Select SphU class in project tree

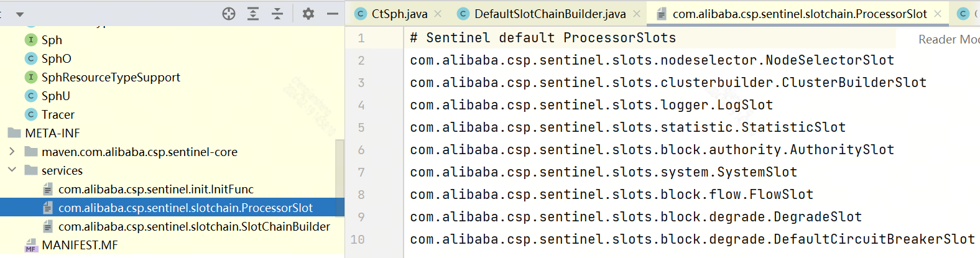pyautogui.click(x=56, y=96)
